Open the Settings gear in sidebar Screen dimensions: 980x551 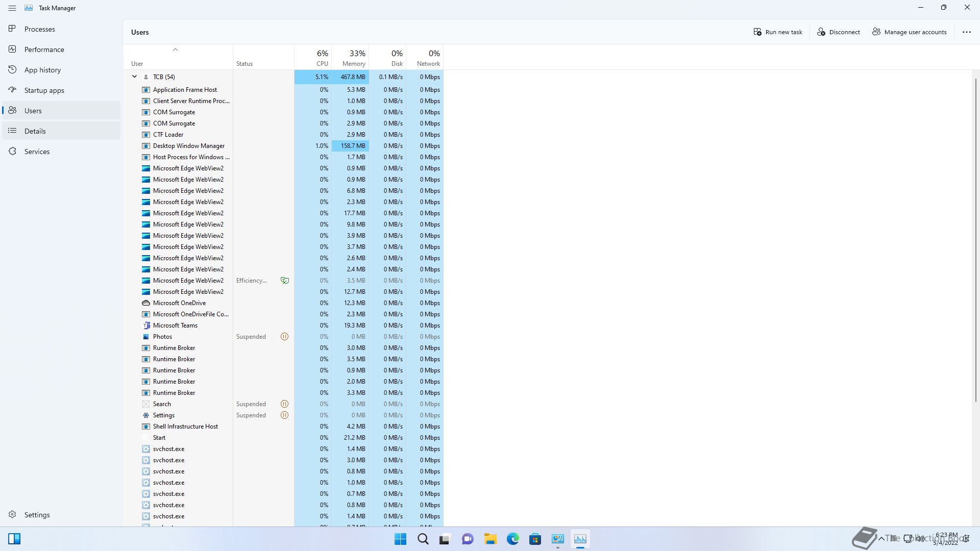12,515
